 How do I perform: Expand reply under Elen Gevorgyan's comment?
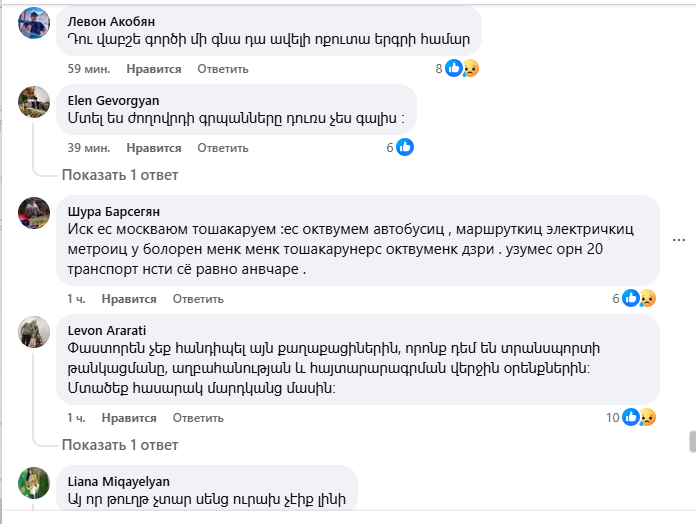click(119, 175)
